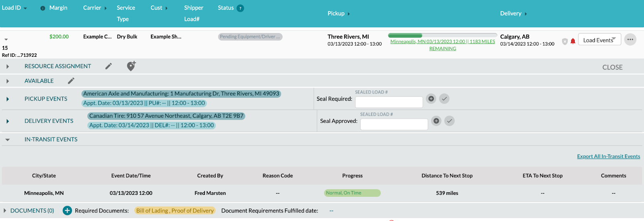Viewport: 644px width, 221px height.
Task: Expand the Resource Assignment section
Action: pos(8,66)
